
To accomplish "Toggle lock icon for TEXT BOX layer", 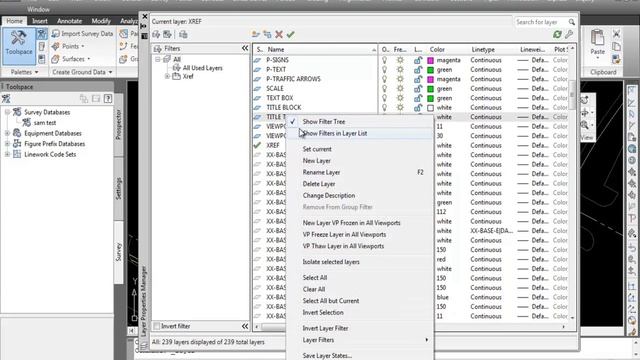I will click(x=418, y=98).
